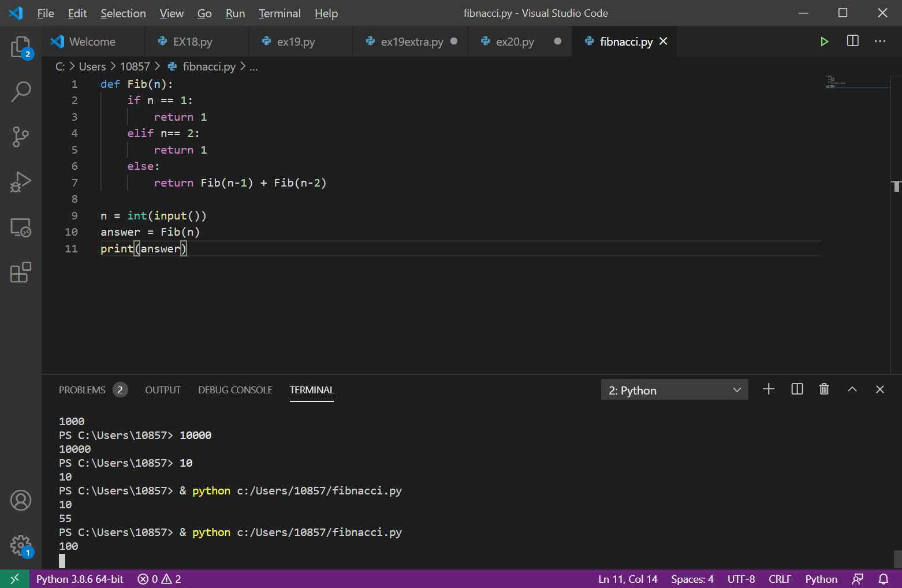Viewport: 902px width, 588px height.
Task: Open the Extensions view
Action: point(21,272)
